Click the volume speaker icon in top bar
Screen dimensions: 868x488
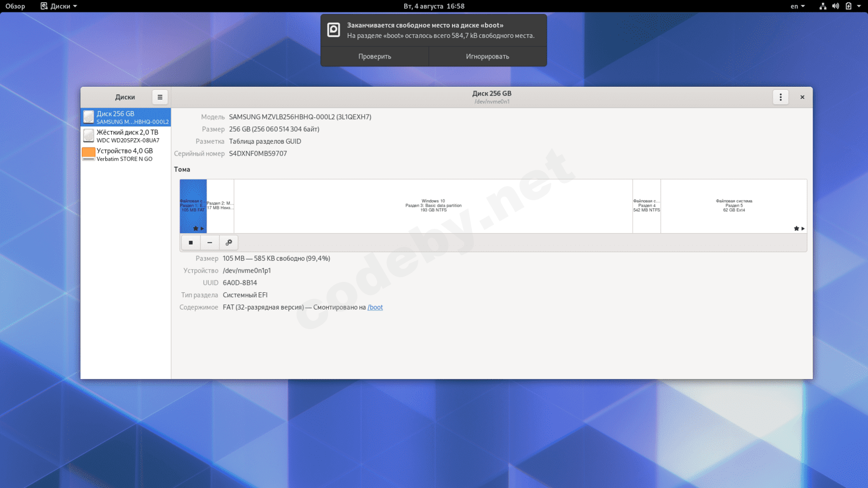coord(835,6)
